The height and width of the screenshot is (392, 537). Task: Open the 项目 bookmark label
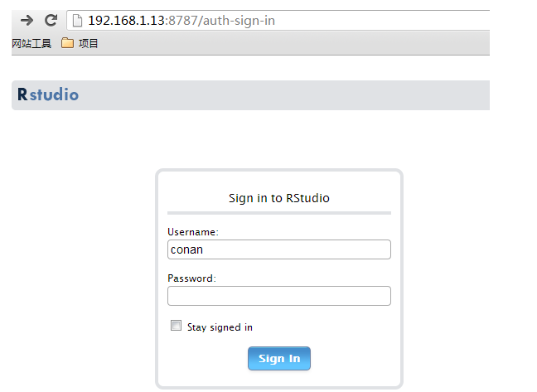pos(89,43)
